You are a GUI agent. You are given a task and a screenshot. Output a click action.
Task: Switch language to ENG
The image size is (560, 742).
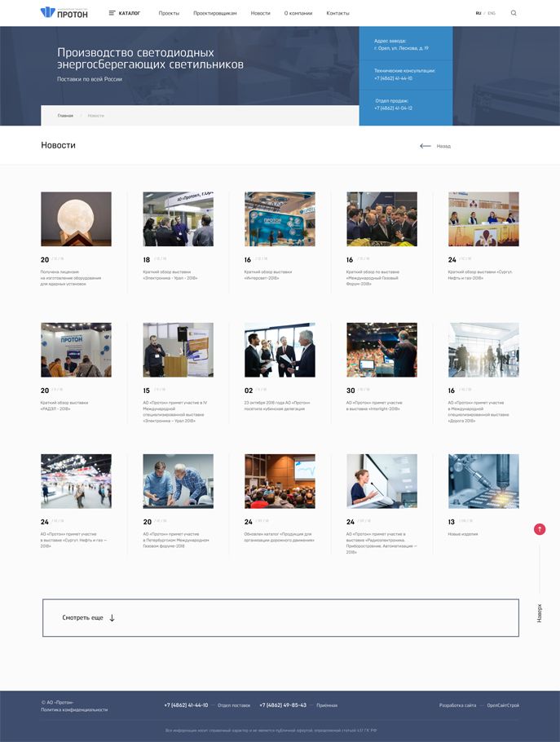click(x=492, y=13)
